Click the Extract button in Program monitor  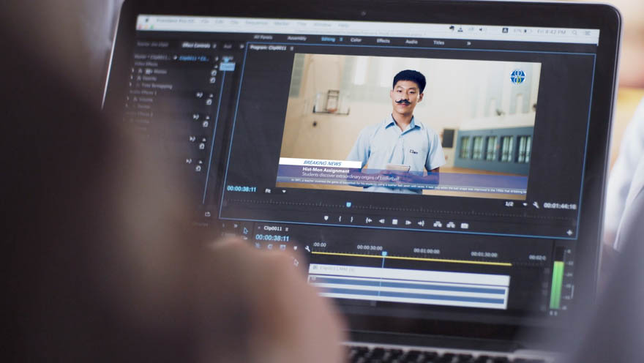tap(450, 225)
